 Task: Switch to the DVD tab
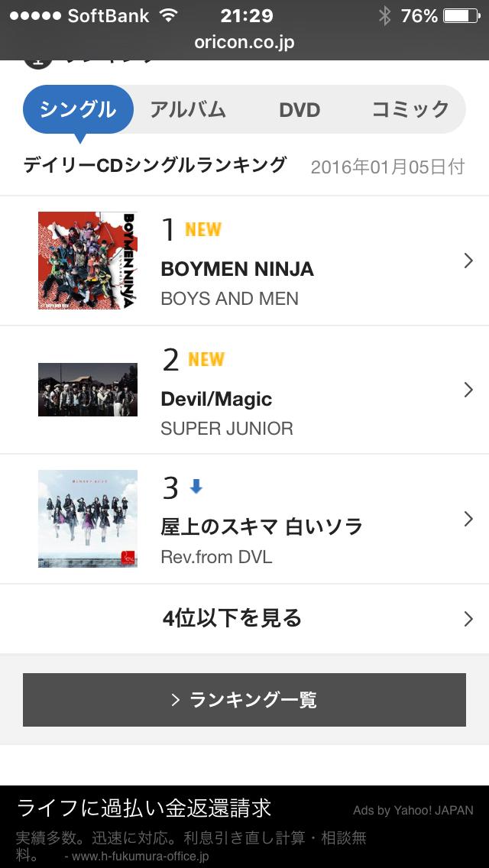[x=299, y=110]
